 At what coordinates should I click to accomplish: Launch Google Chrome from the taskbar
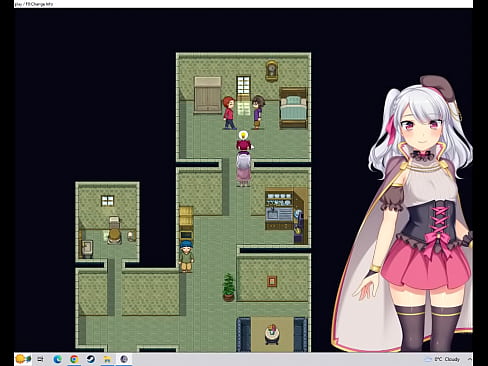coord(74,359)
